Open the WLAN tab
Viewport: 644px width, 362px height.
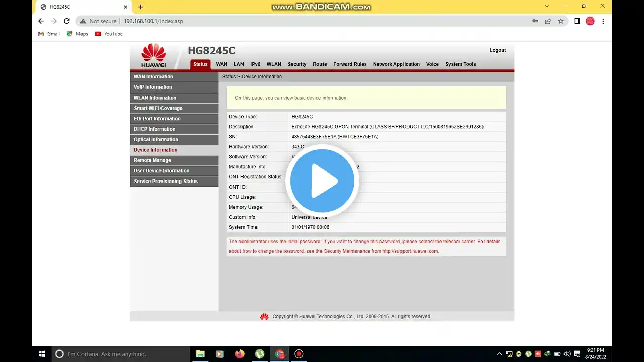pos(274,64)
